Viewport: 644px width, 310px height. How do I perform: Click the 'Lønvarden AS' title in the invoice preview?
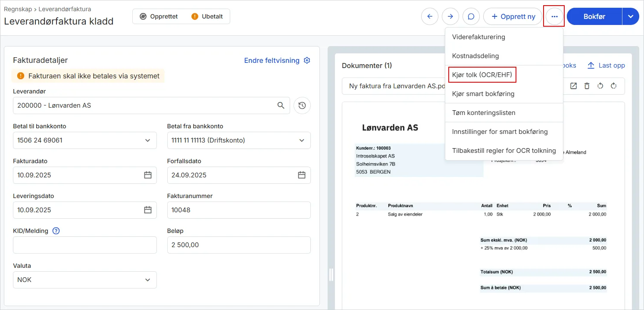(390, 128)
